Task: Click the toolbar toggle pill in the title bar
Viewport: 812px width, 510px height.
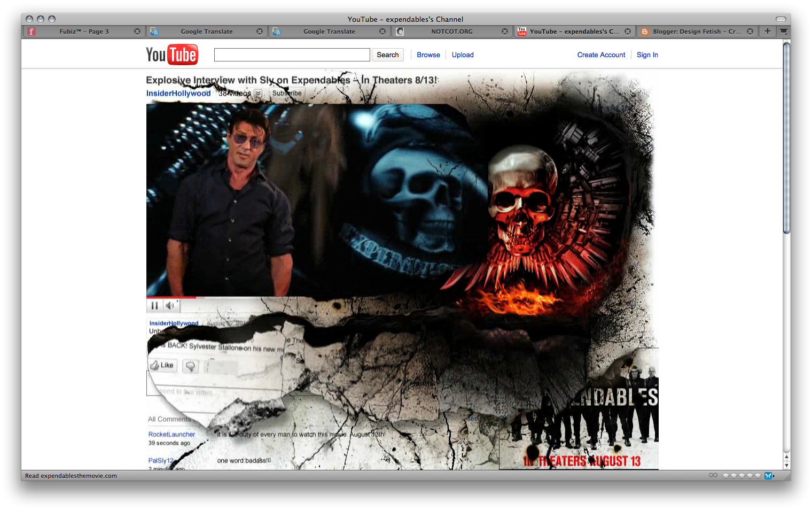Action: click(x=781, y=19)
